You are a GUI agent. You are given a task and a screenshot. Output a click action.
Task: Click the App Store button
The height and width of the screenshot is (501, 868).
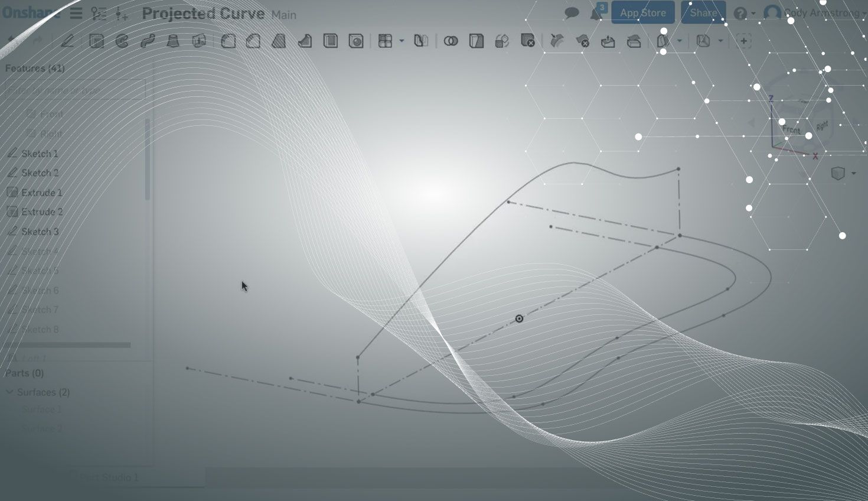point(642,13)
